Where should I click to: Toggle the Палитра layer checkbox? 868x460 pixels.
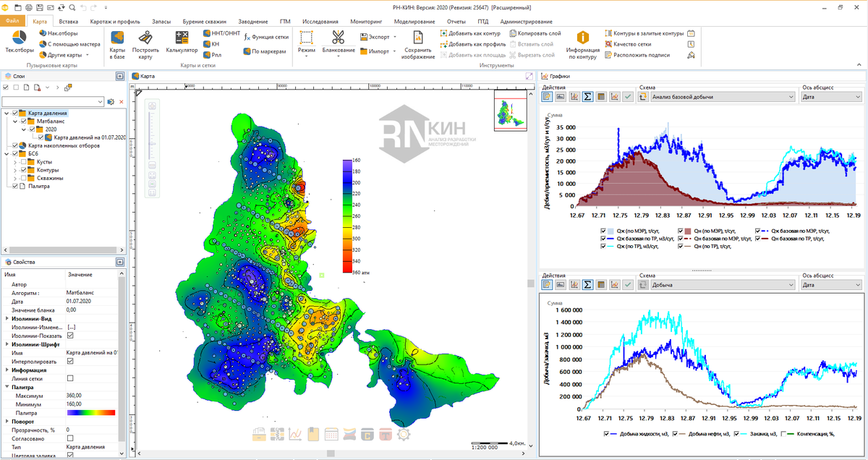point(15,186)
